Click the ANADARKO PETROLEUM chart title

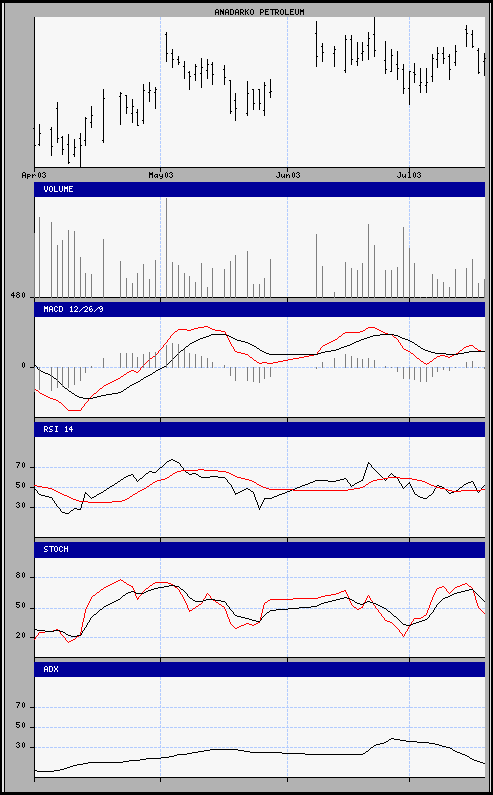pyautogui.click(x=259, y=12)
